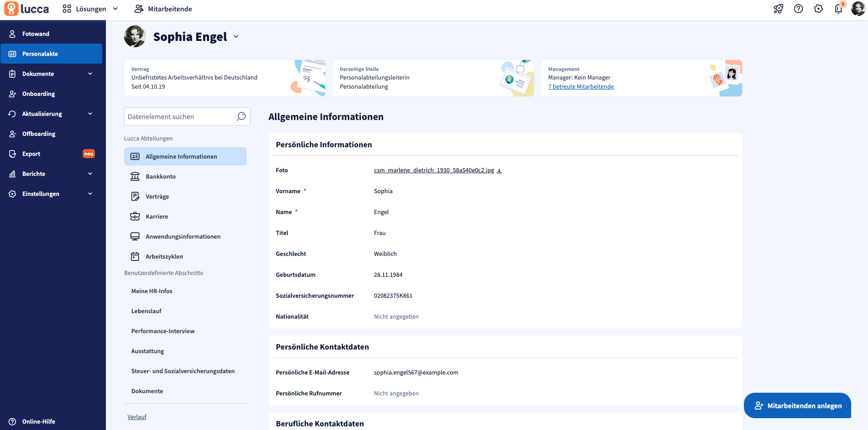Image resolution: width=868 pixels, height=430 pixels.
Task: Click the Karriere briefcase icon
Action: coord(135,216)
